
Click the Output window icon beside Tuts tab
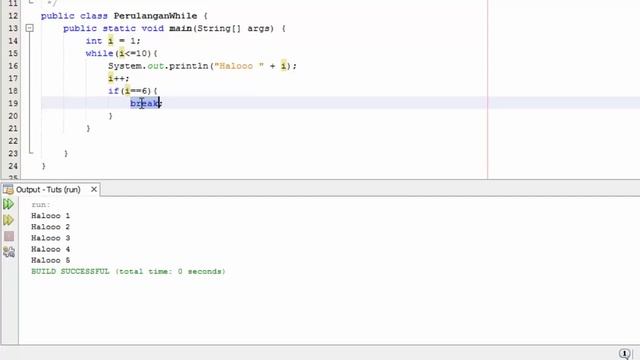point(8,189)
